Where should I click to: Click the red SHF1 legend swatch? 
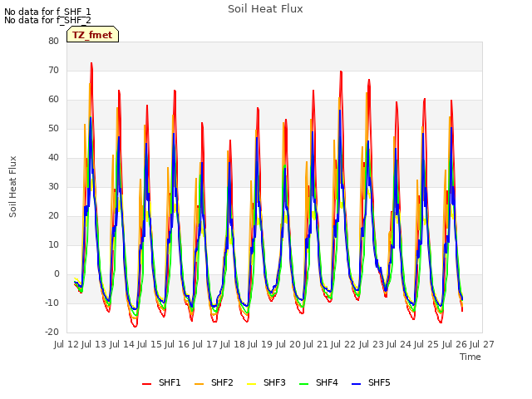(146, 383)
